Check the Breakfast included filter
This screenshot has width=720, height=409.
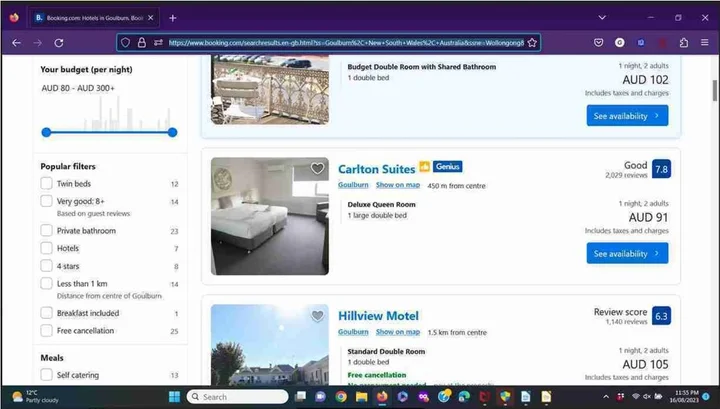[46, 313]
